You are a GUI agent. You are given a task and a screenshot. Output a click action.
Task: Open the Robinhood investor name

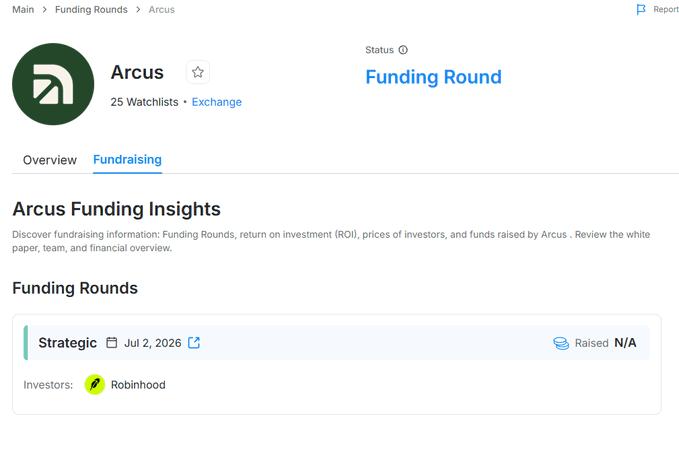138,385
